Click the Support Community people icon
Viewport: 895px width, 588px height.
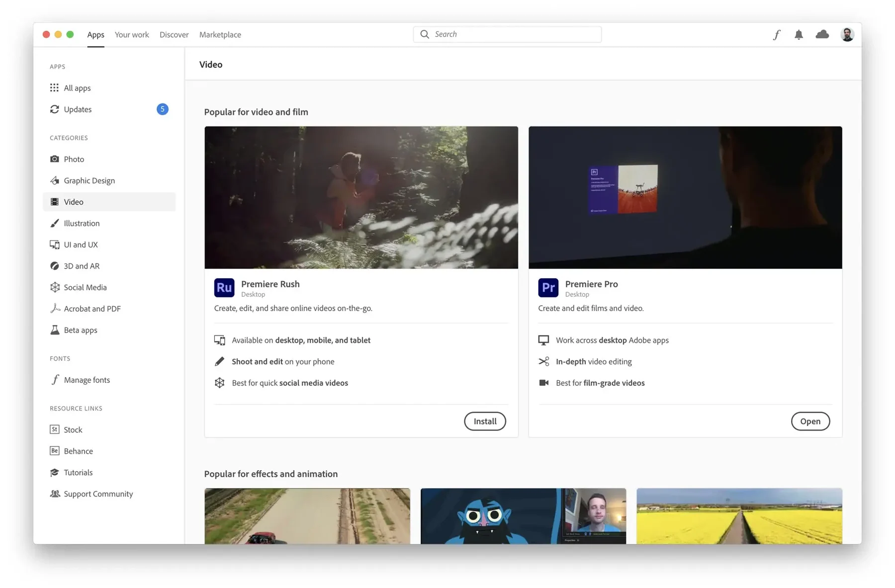click(55, 494)
